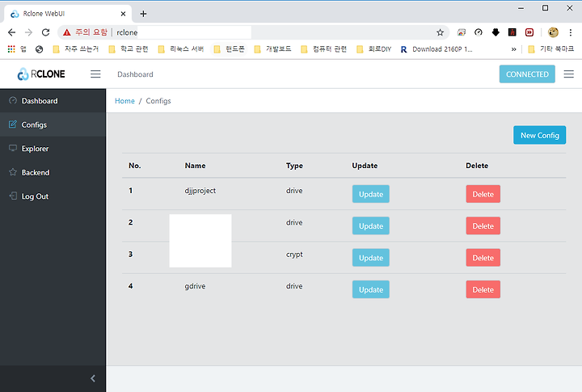Click the gdrive name cell
582x392 pixels.
coord(195,286)
